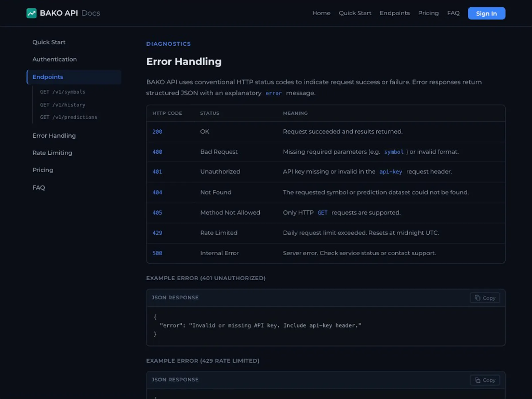
Task: Click the "Invalid or missing API key" error line
Action: coord(260,326)
